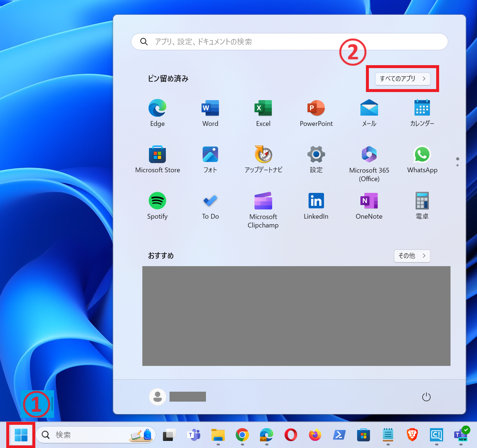Open Task View on taskbar
Viewport: 477px width, 448px height.
pos(169,435)
